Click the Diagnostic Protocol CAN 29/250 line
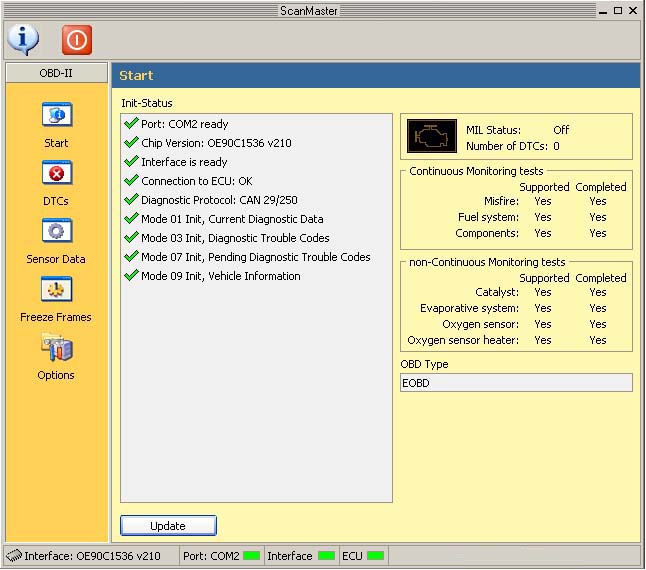Viewport: 646px width, 570px height. (217, 201)
